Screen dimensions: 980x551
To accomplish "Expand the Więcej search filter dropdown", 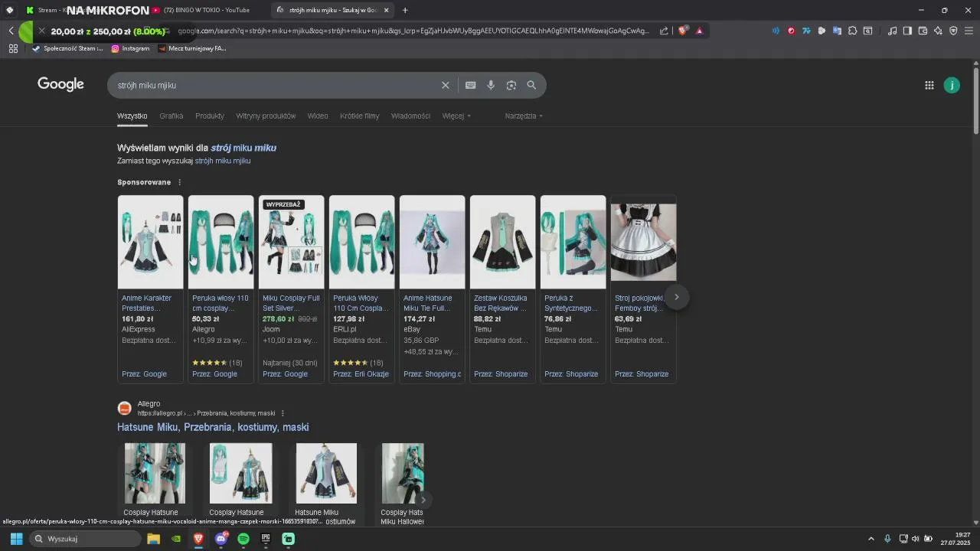I will click(456, 116).
